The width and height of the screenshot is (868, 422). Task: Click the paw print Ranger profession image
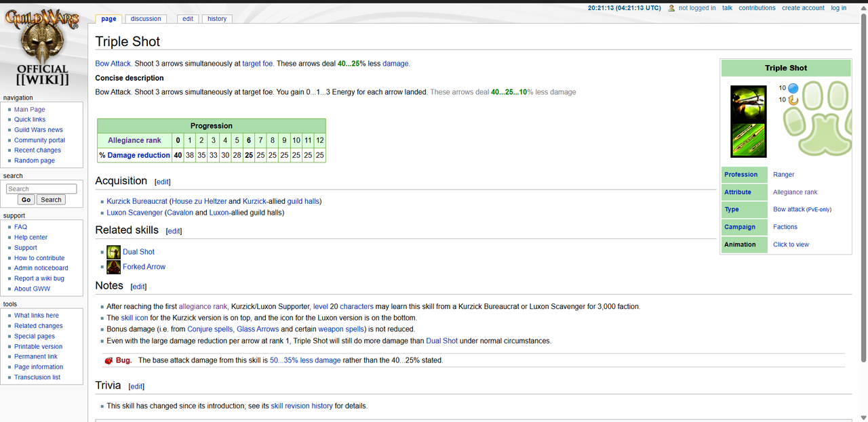point(816,119)
